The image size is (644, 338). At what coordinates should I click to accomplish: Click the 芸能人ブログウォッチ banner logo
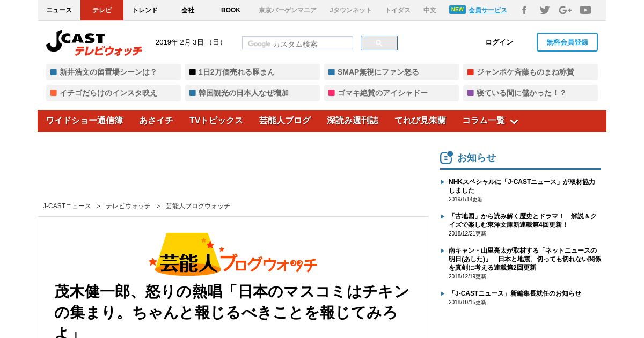click(x=233, y=254)
